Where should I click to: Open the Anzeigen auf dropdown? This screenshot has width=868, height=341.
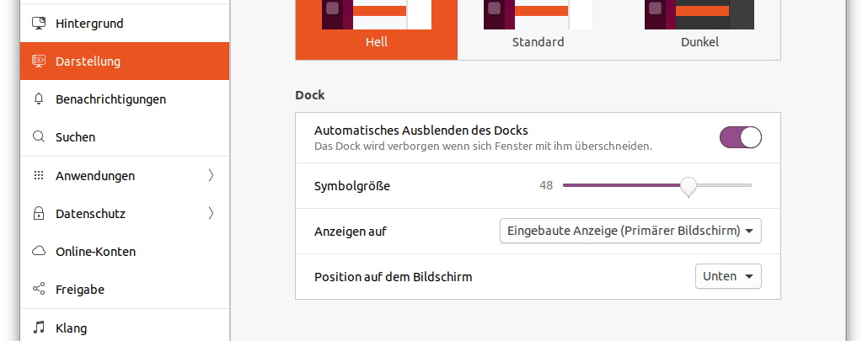pos(630,231)
